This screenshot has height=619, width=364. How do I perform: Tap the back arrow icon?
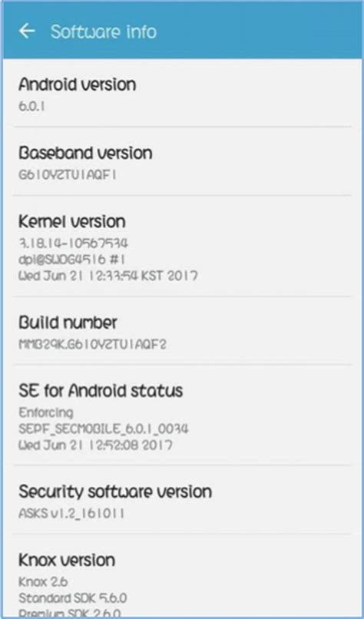(x=27, y=31)
